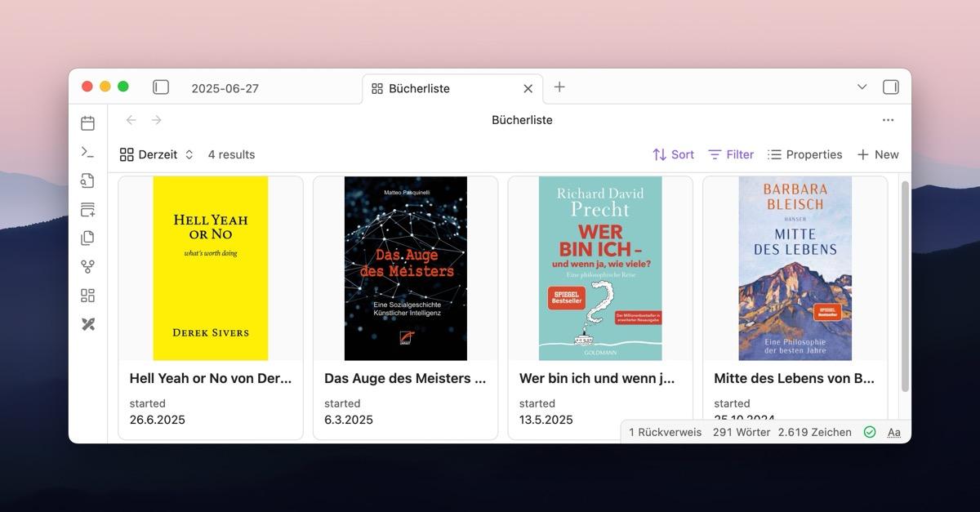Open the tab list chevron dropdown

tap(862, 87)
